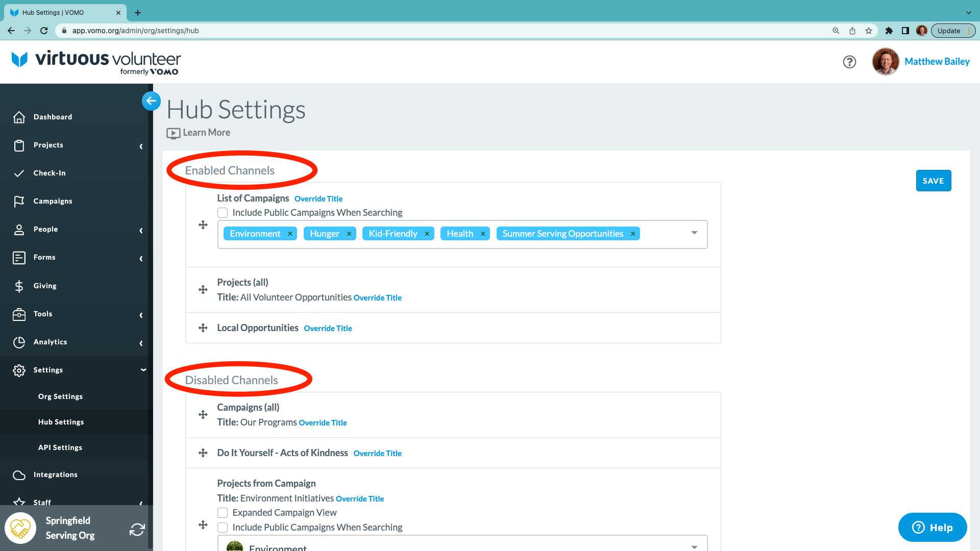Expand the People submenu chevron

(141, 231)
